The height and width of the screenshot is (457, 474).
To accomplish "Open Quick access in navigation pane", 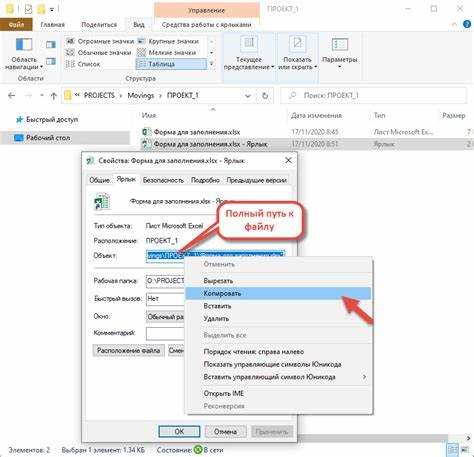I will point(48,119).
